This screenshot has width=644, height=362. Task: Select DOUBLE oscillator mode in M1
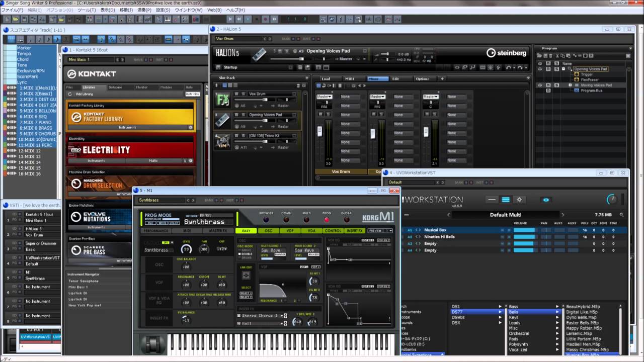(x=247, y=254)
